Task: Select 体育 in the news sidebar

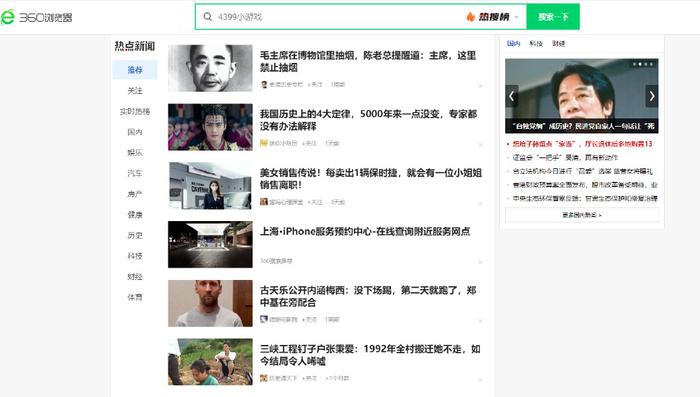Action: pyautogui.click(x=135, y=297)
